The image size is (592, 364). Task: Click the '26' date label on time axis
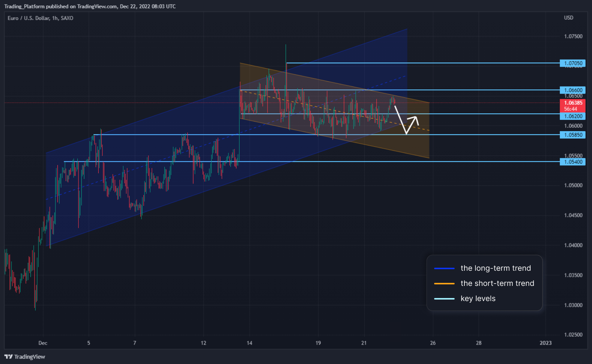pos(433,343)
